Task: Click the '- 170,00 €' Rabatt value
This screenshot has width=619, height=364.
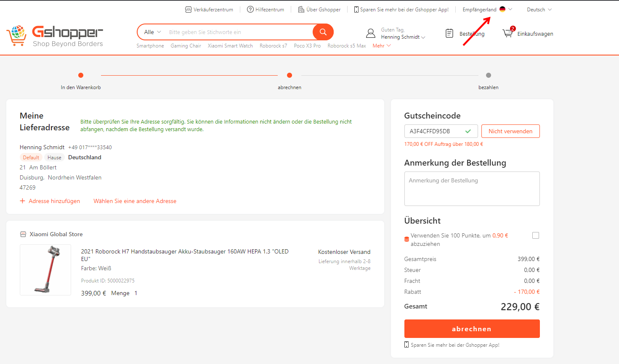Action: coord(527,292)
